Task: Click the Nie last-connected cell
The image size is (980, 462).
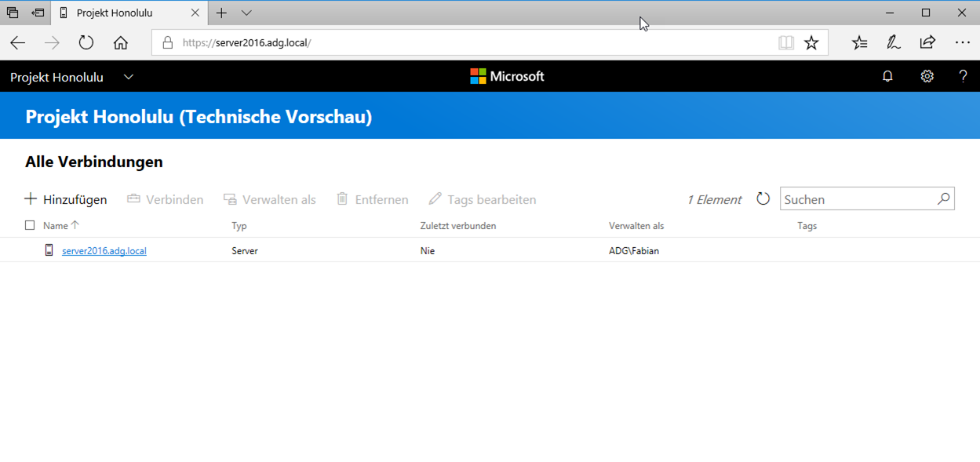Action: tap(428, 251)
